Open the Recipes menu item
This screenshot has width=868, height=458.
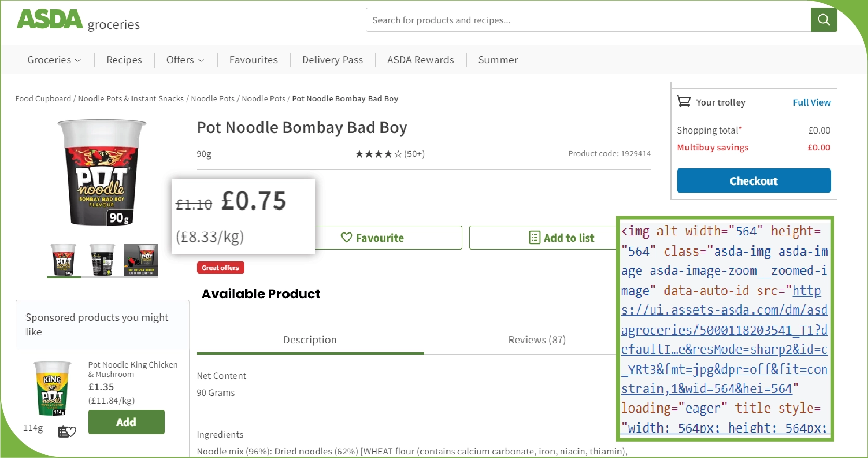pyautogui.click(x=124, y=60)
